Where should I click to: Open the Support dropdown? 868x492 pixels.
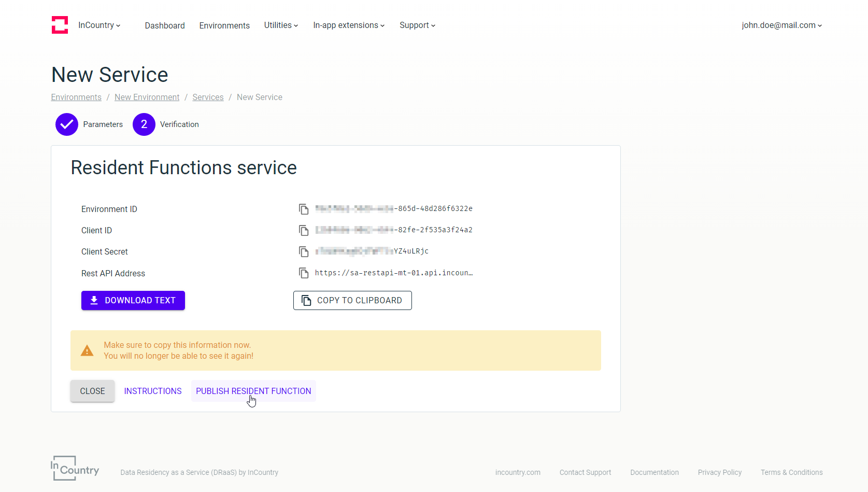[417, 25]
